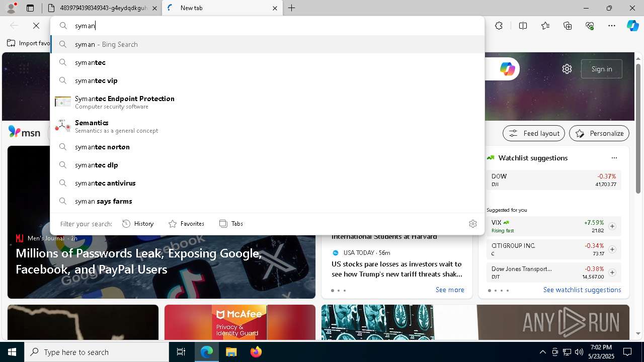Choose 'symantec norton' suggestion
The width and height of the screenshot is (644, 362).
pos(267,147)
